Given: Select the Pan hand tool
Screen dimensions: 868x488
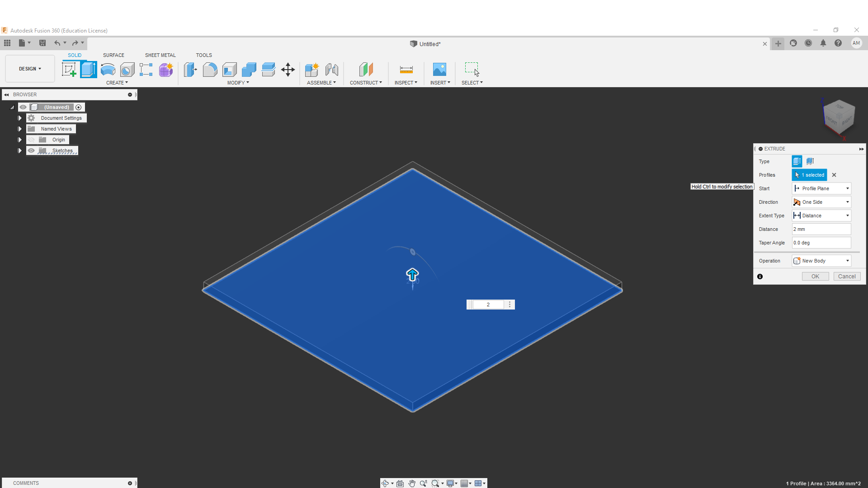Looking at the screenshot, I should click(x=411, y=483).
